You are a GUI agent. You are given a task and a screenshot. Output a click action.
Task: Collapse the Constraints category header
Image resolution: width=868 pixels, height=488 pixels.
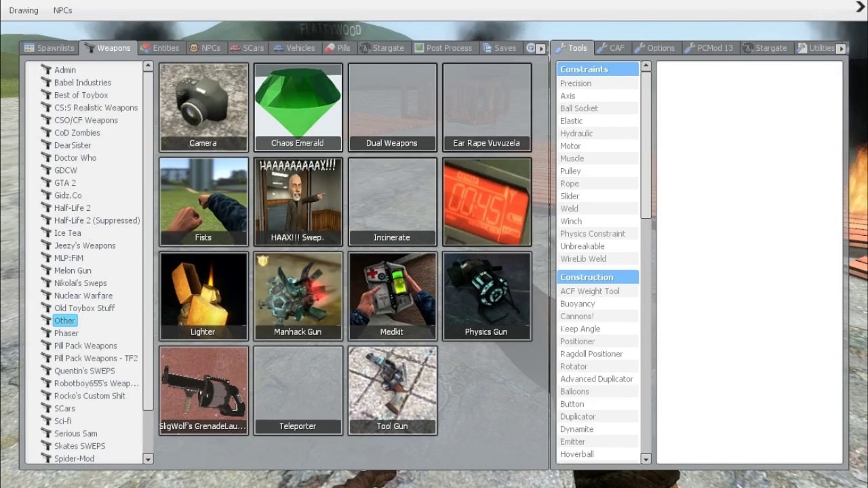point(597,69)
